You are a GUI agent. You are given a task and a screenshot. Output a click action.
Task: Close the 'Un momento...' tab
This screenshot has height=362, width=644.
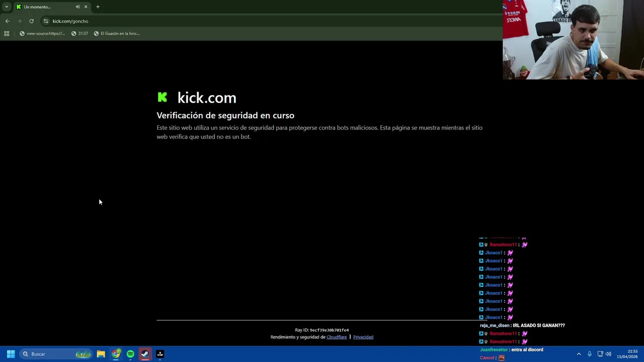pos(86,7)
